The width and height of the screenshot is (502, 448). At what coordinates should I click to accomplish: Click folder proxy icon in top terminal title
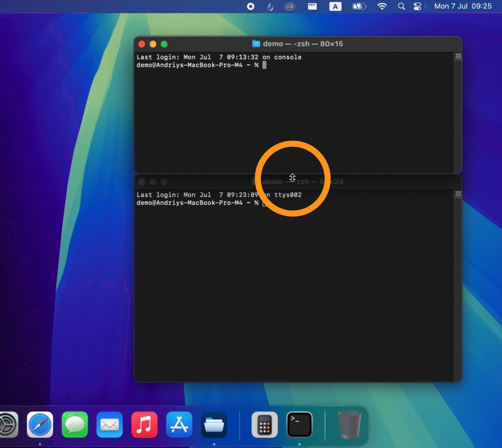click(x=256, y=44)
